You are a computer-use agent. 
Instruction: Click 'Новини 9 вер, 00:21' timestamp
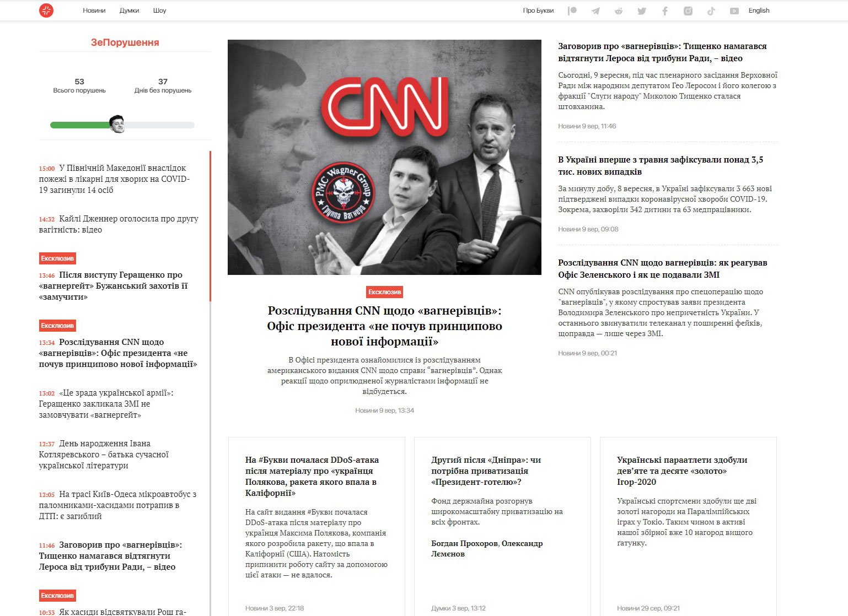point(587,353)
